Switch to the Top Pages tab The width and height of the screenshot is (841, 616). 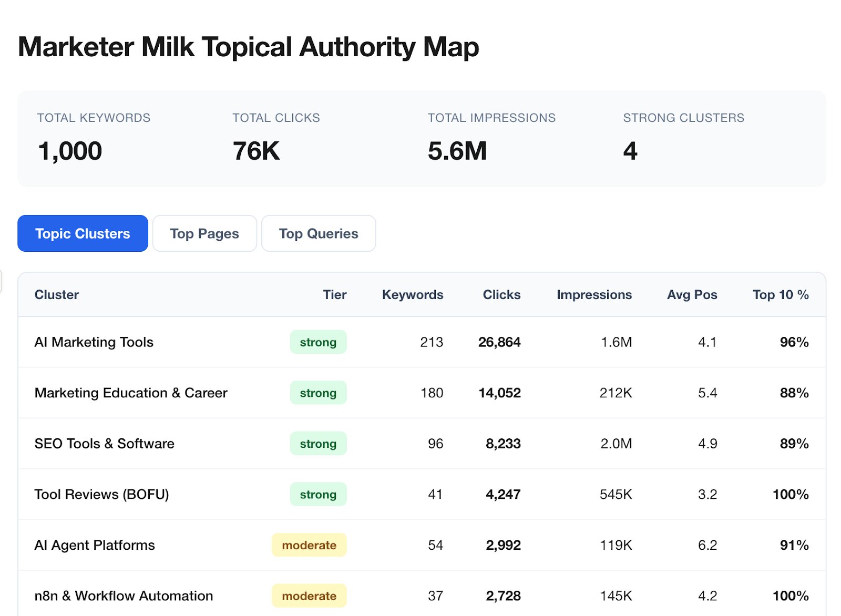pos(204,233)
